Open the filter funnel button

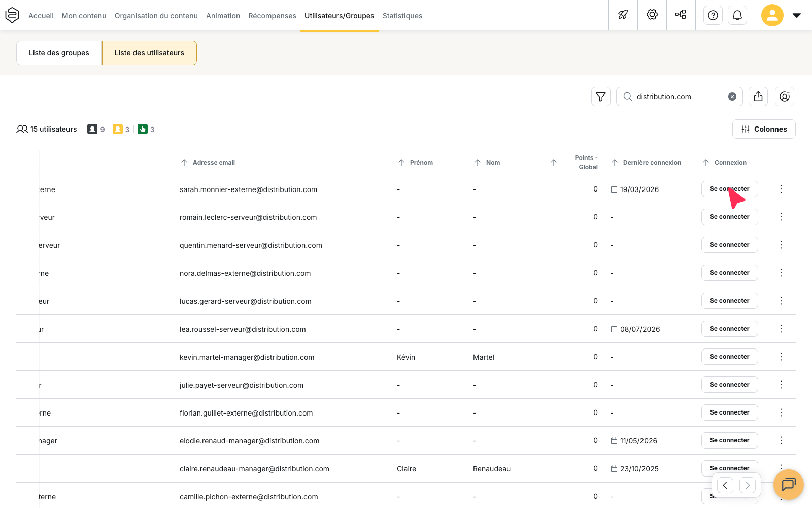click(601, 97)
